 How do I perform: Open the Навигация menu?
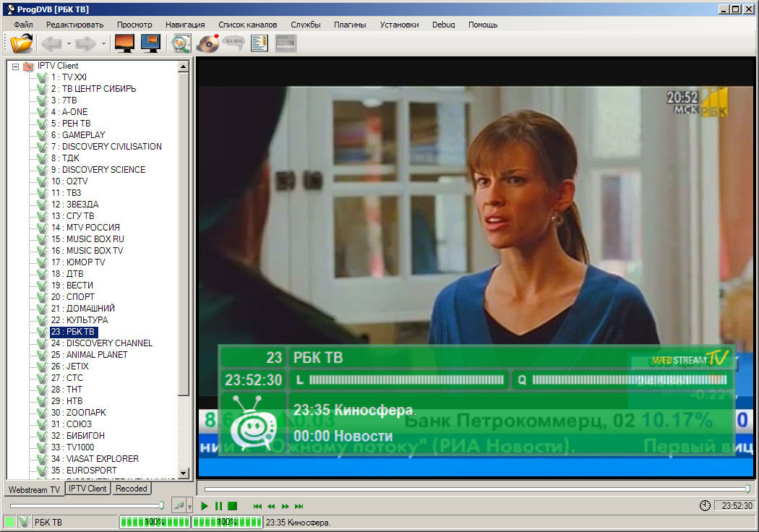pos(185,25)
